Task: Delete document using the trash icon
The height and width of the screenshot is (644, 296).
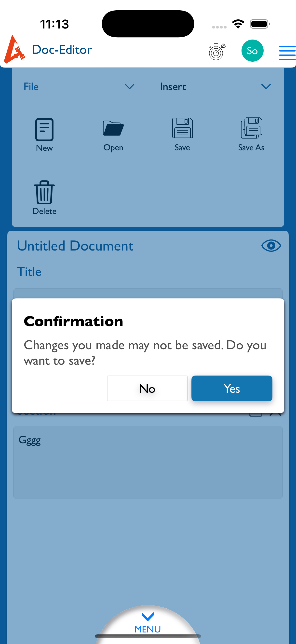Action: click(x=44, y=192)
